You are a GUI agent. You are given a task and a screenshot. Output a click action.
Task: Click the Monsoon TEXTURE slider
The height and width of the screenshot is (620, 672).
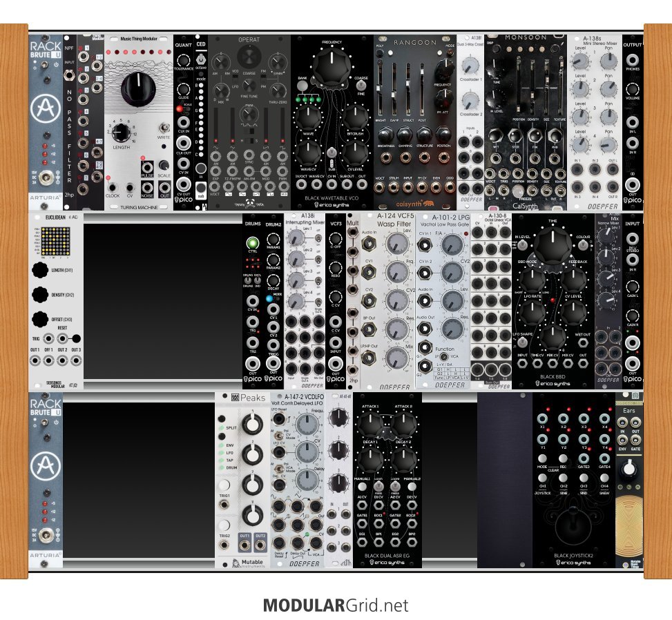pyautogui.click(x=561, y=88)
